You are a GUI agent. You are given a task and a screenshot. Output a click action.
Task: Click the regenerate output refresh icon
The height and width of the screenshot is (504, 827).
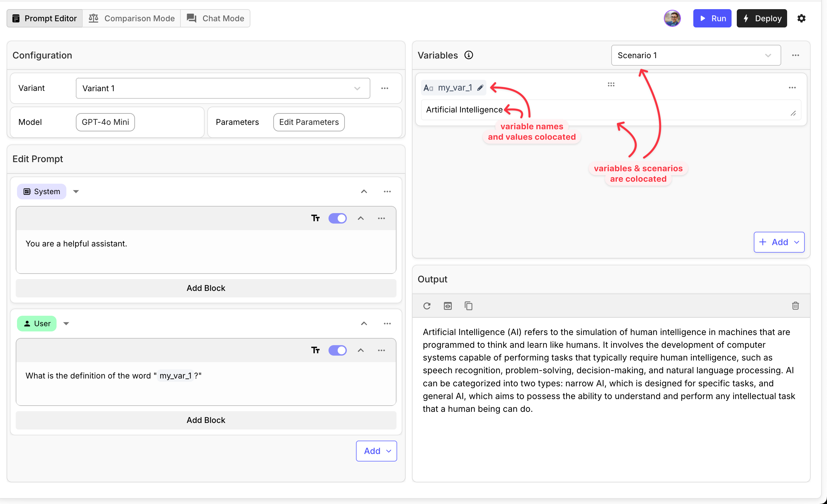427,306
